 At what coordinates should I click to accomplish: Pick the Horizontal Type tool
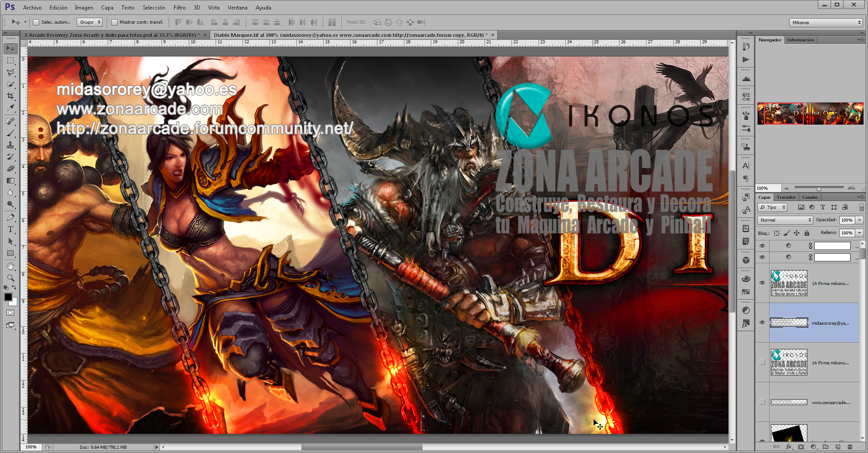coord(10,229)
